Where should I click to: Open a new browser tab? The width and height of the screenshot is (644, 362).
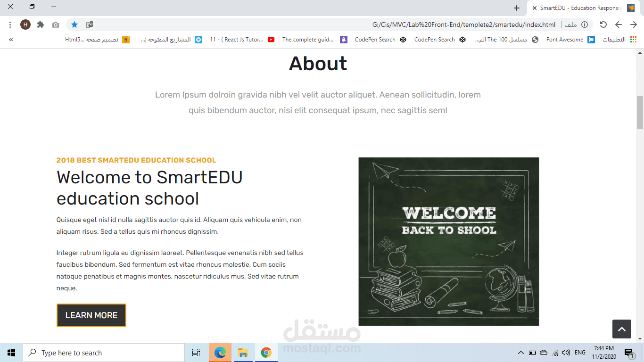(x=517, y=8)
